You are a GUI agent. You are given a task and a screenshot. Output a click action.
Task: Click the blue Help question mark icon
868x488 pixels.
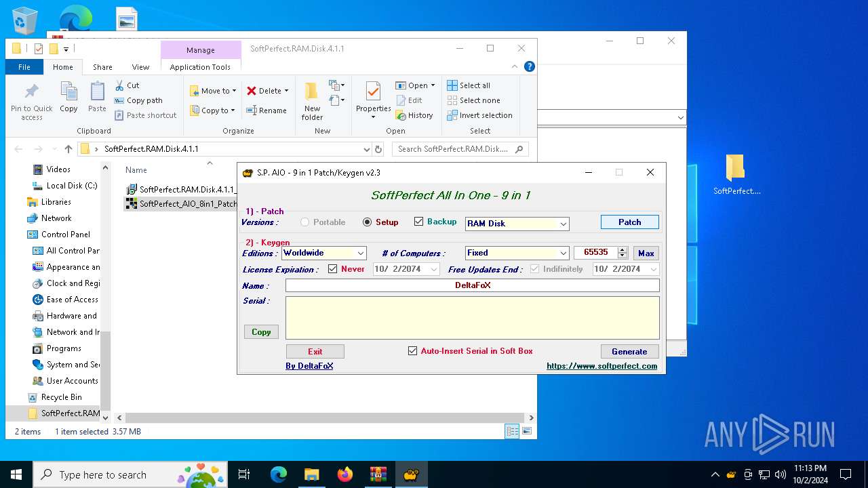click(x=530, y=66)
